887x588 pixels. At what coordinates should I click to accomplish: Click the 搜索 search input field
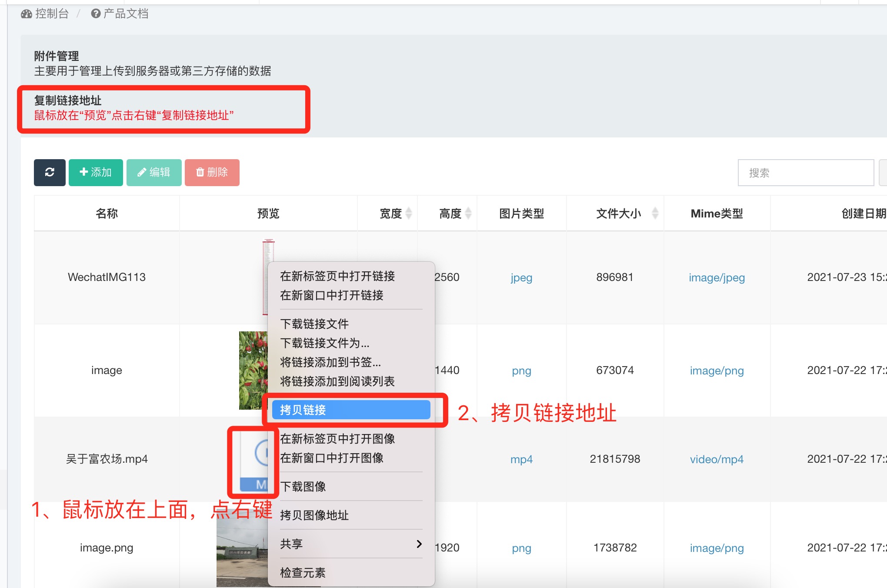[x=805, y=173]
